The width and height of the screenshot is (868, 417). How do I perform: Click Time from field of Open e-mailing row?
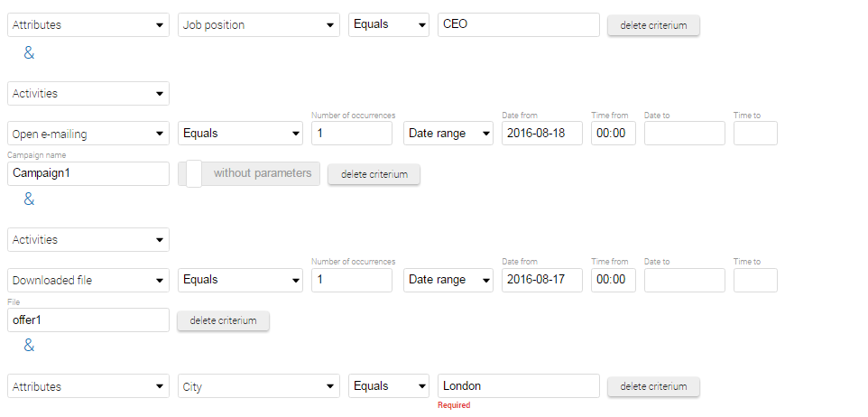point(614,134)
